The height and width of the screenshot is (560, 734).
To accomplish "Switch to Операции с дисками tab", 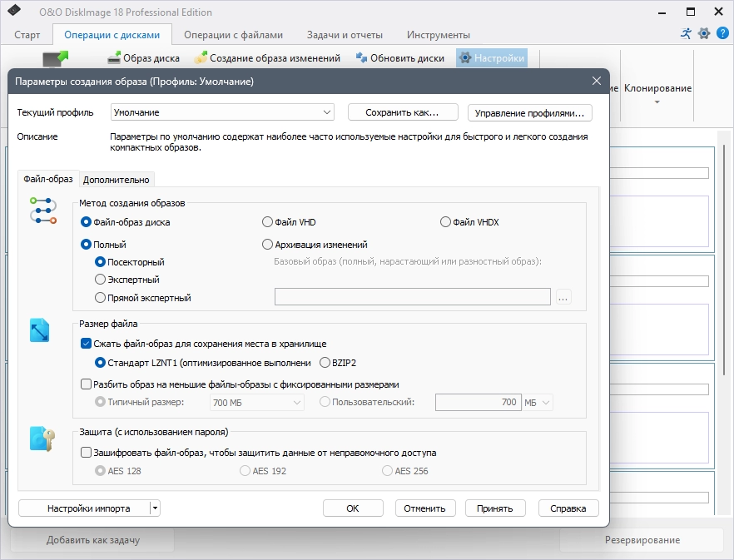I will (x=112, y=35).
